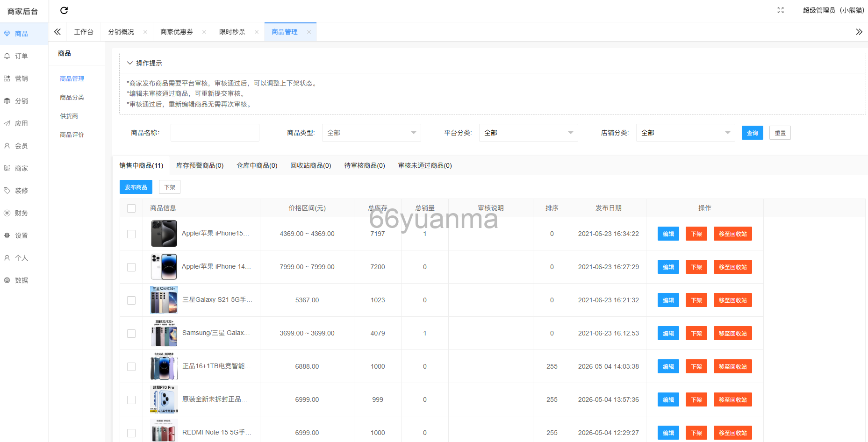Open 分销 in the left sidebar
This screenshot has width=868, height=442.
[24, 101]
